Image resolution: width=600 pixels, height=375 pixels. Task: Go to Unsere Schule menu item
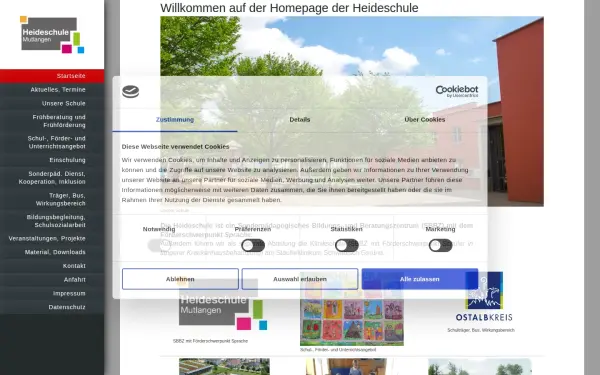[x=52, y=103]
